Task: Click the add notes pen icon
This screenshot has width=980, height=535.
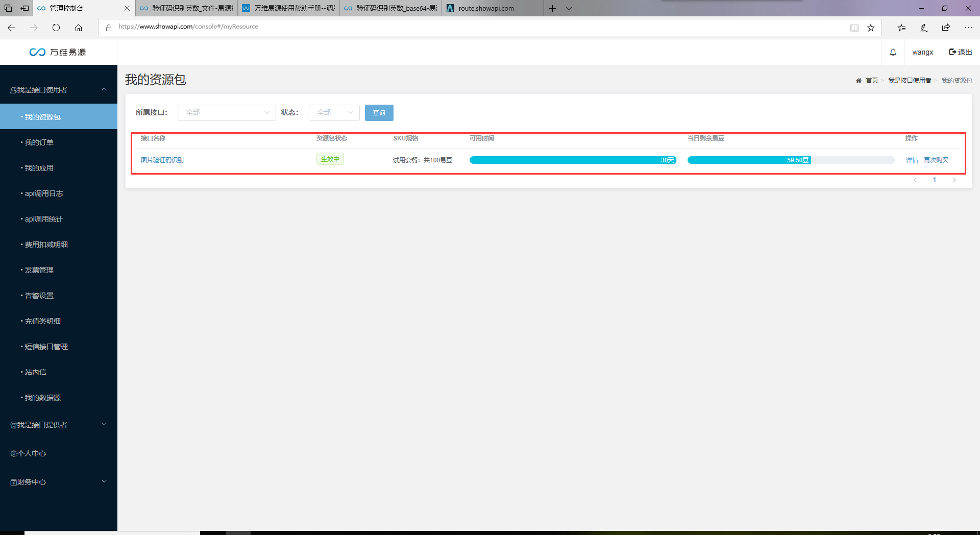Action: [924, 28]
